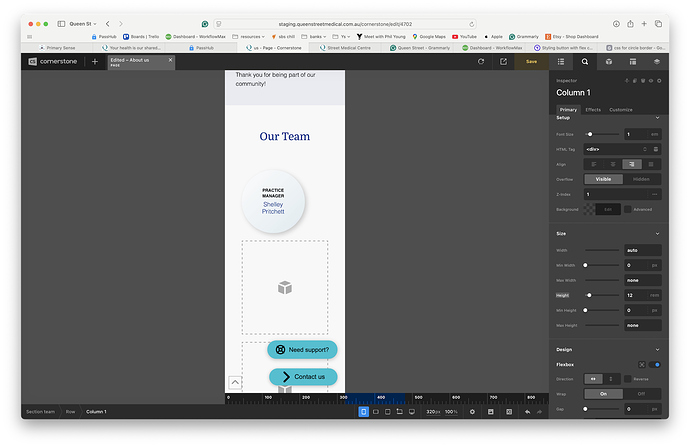This screenshot has height=446, width=690.
Task: Click the refresh preview icon in top bar
Action: pos(481,61)
